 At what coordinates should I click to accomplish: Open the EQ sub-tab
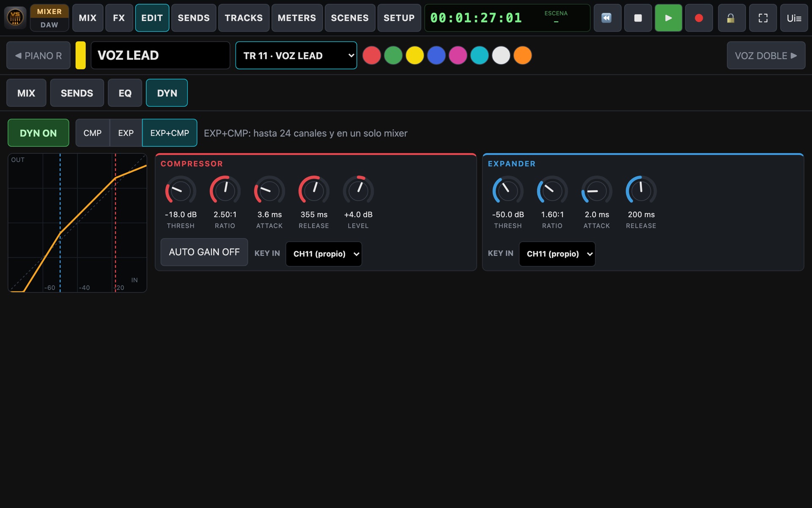[125, 93]
